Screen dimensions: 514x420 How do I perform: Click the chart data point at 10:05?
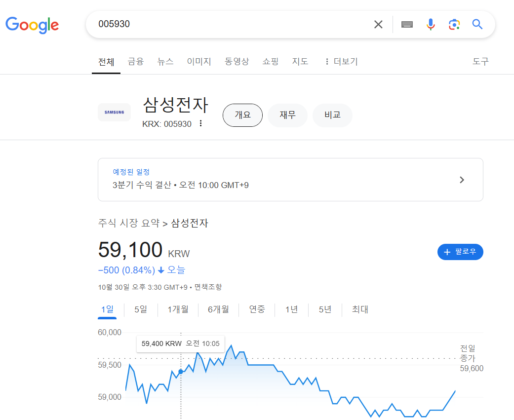click(181, 372)
